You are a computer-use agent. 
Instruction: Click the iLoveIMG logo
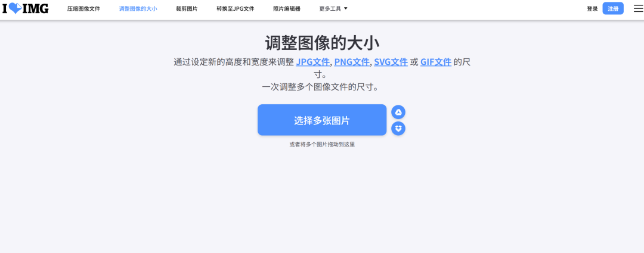pos(26,8)
